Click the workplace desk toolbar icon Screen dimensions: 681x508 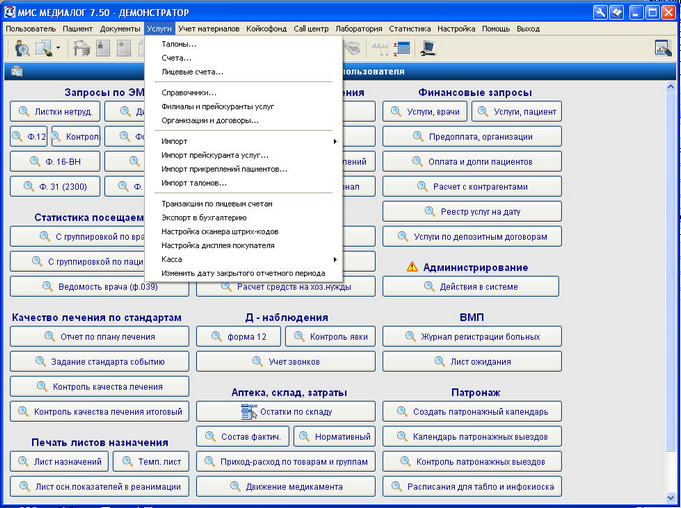tap(81, 48)
